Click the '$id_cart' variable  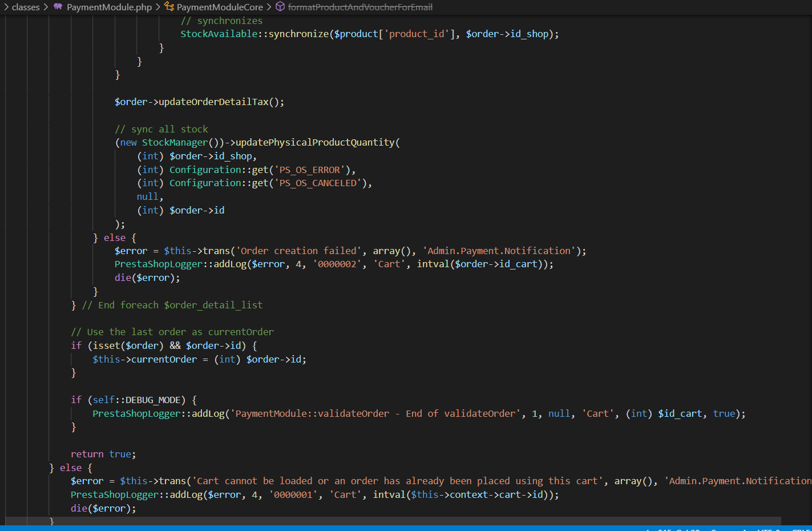(680, 413)
